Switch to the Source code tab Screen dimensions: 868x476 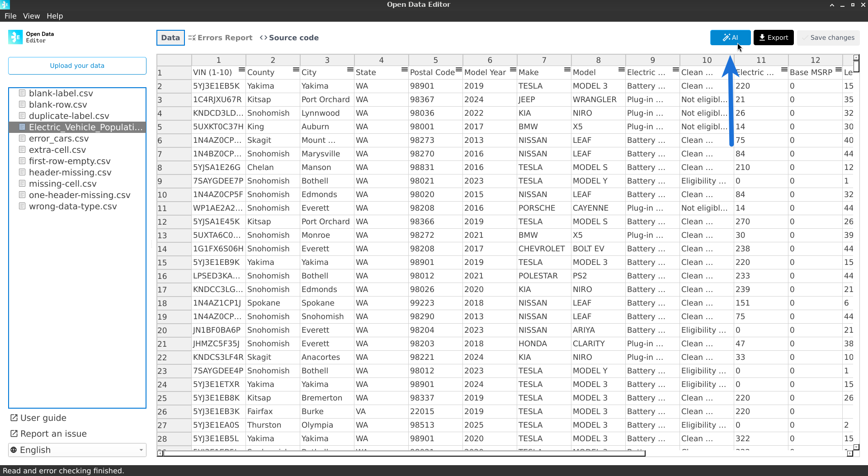pos(289,38)
